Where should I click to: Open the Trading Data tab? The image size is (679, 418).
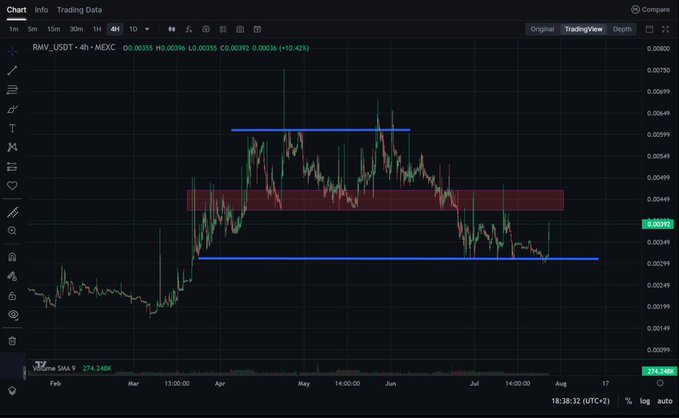pyautogui.click(x=79, y=10)
